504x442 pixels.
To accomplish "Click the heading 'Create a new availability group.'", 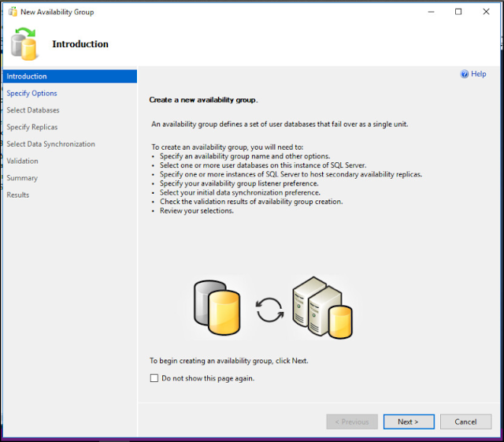I will coord(203,100).
